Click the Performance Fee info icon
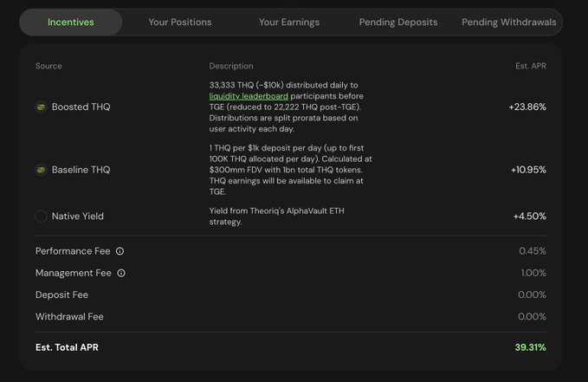The height and width of the screenshot is (382, 588). pyautogui.click(x=120, y=251)
